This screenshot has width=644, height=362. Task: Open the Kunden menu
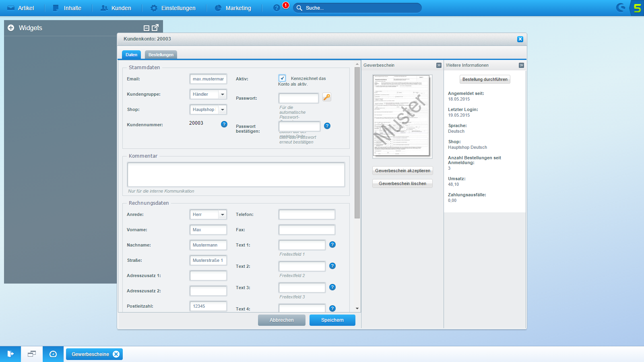click(116, 8)
